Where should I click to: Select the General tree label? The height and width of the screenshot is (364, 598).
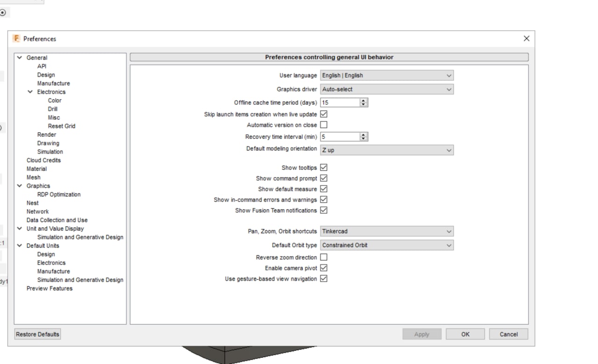[x=37, y=58]
